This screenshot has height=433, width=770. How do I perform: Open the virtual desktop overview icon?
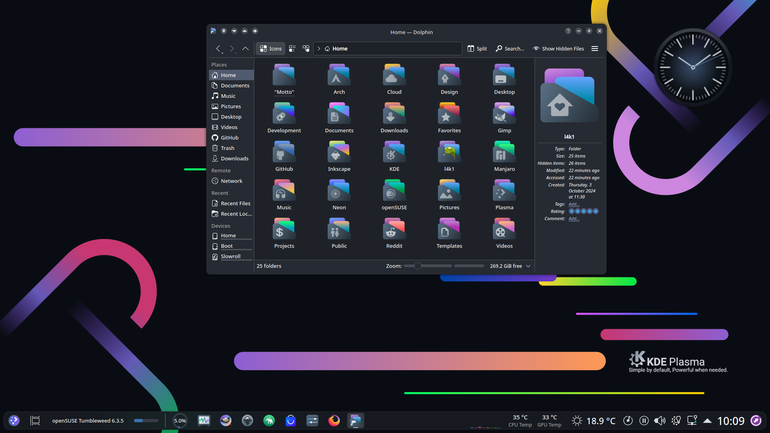coord(35,421)
